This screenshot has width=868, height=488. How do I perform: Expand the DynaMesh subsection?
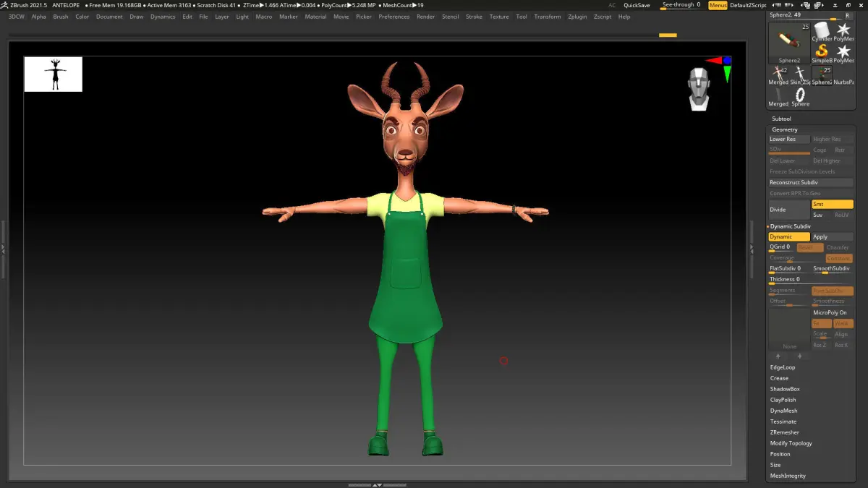[x=784, y=411]
